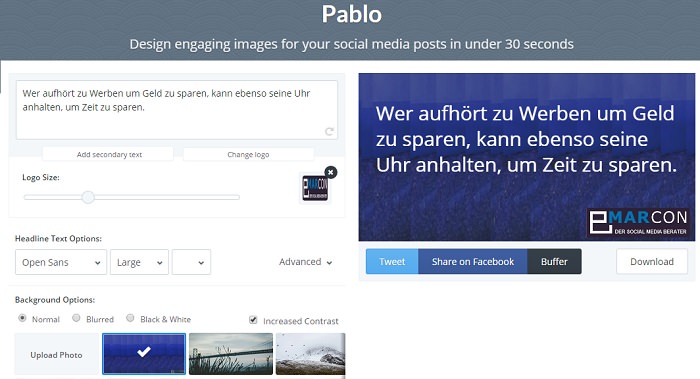The width and height of the screenshot is (700, 379).
Task: Click Share on Facebook button
Action: point(473,262)
